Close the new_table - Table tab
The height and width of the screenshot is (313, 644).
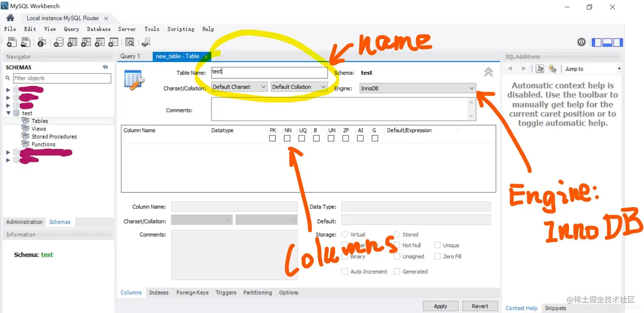tap(206, 56)
